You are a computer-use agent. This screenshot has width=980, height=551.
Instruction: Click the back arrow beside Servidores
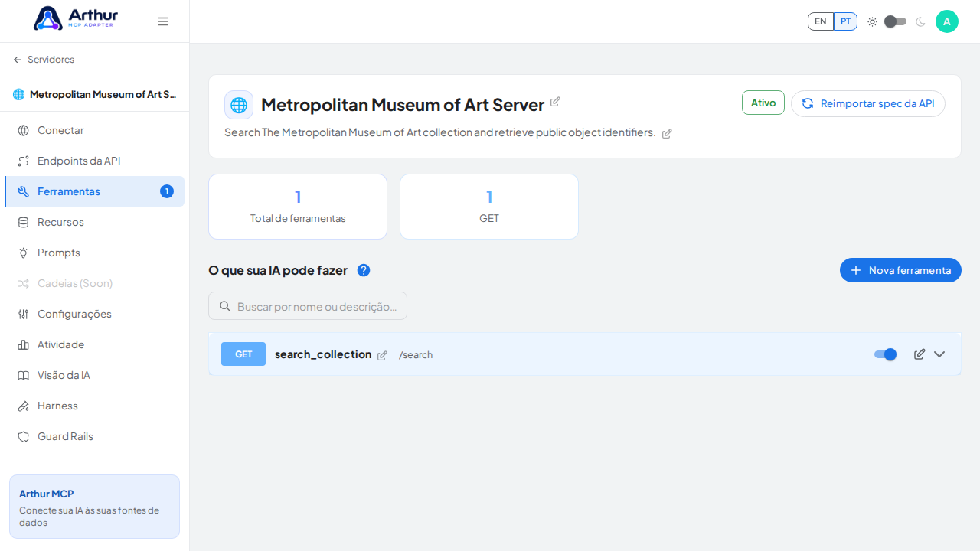tap(18, 60)
